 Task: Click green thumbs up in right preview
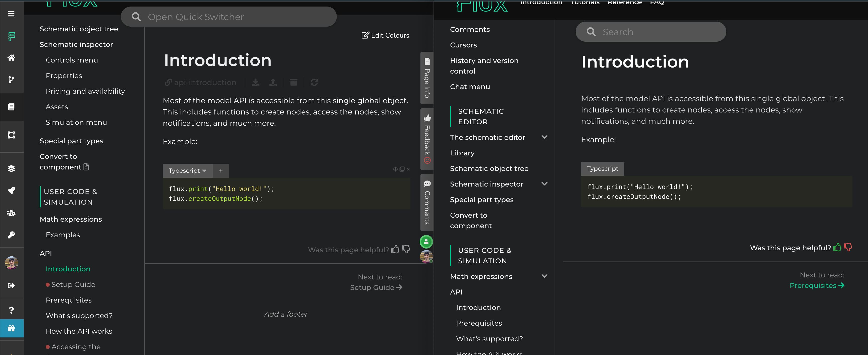(837, 248)
